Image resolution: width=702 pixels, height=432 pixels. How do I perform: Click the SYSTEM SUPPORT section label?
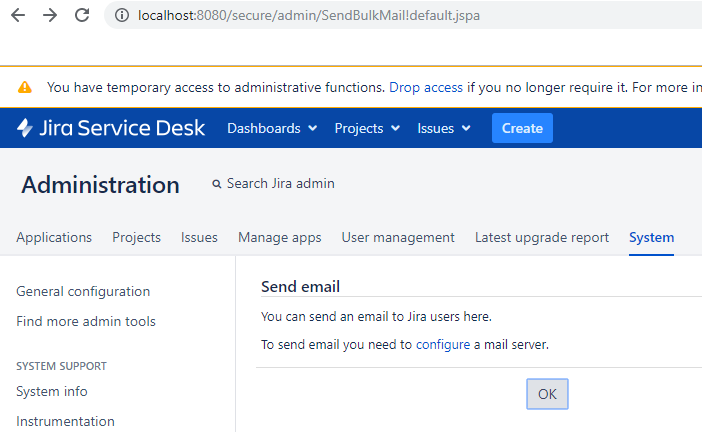coord(61,366)
